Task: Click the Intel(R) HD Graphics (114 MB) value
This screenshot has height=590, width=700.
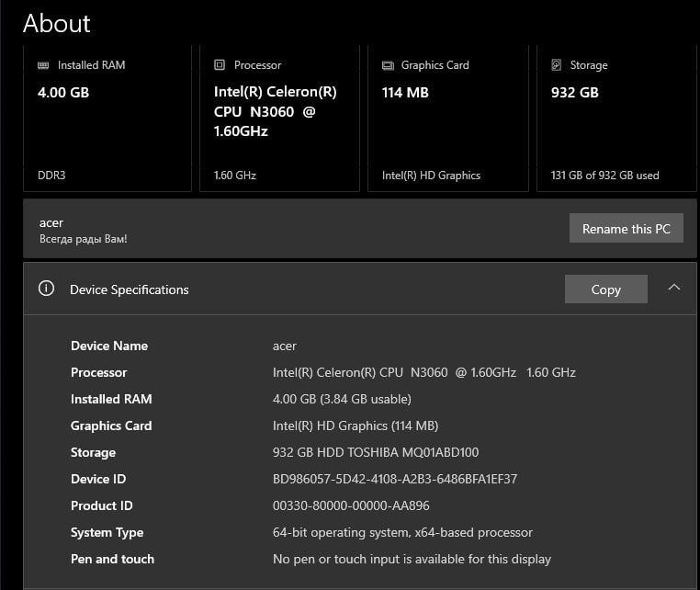Action: (x=356, y=425)
